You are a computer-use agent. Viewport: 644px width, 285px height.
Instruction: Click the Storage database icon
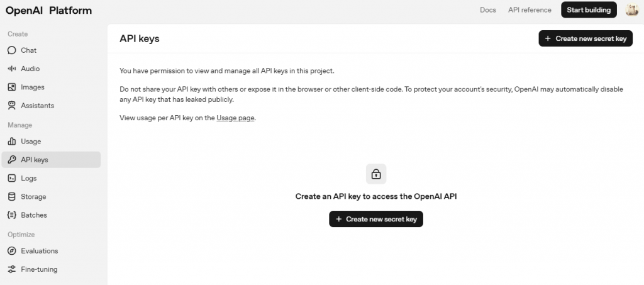[x=12, y=197]
